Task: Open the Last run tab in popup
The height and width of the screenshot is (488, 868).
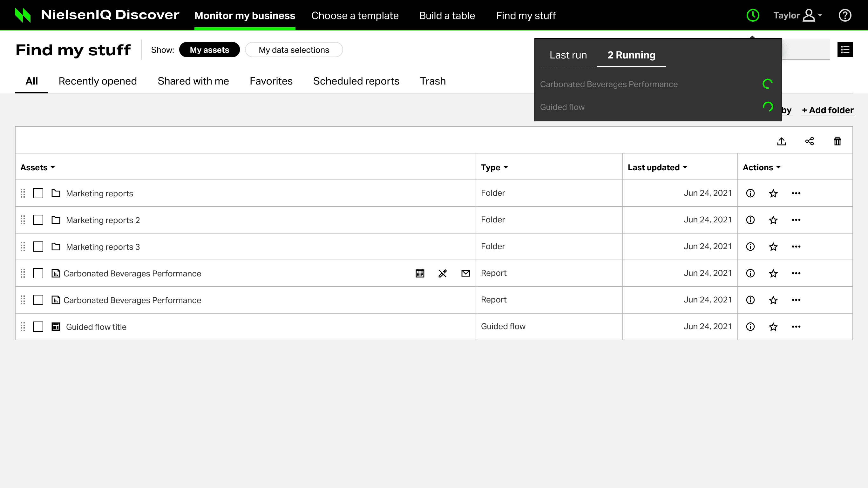Action: coord(568,55)
